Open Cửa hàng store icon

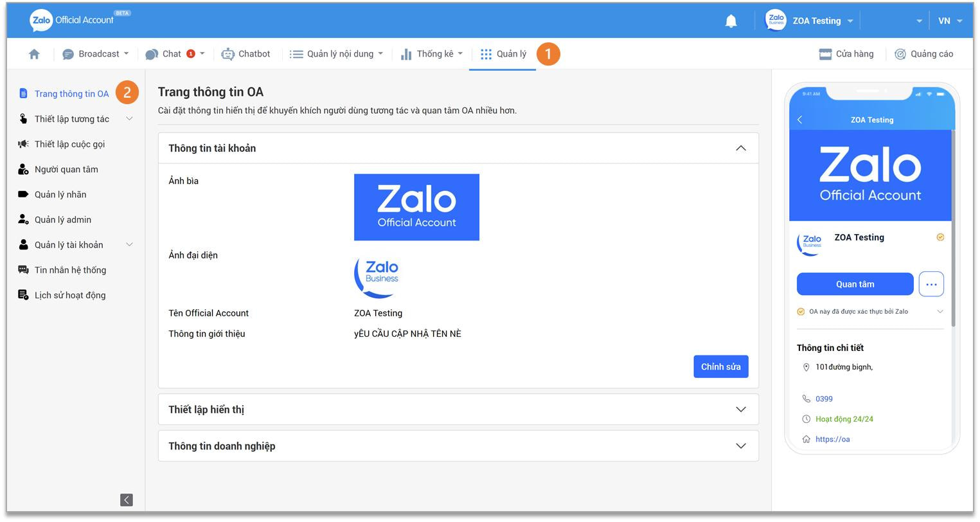pyautogui.click(x=825, y=54)
